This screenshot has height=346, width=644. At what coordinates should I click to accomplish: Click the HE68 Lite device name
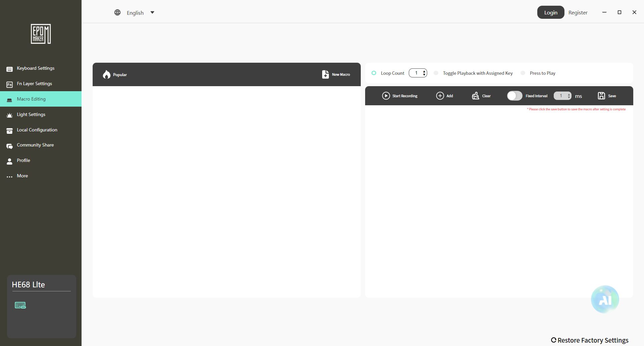(x=28, y=285)
